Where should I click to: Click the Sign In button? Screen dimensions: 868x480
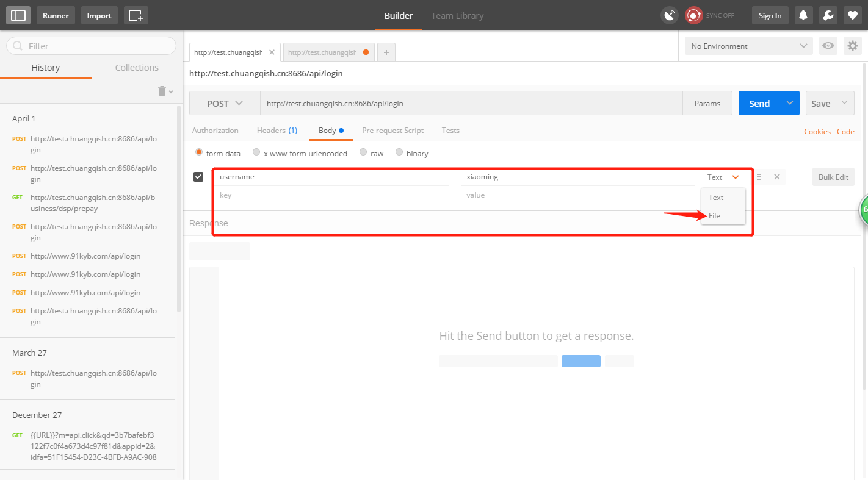pyautogui.click(x=770, y=15)
